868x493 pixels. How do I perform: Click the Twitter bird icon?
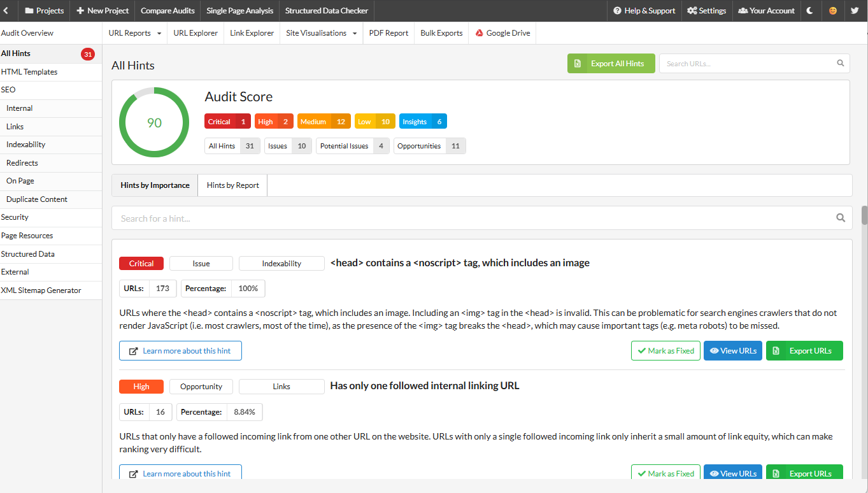(855, 11)
